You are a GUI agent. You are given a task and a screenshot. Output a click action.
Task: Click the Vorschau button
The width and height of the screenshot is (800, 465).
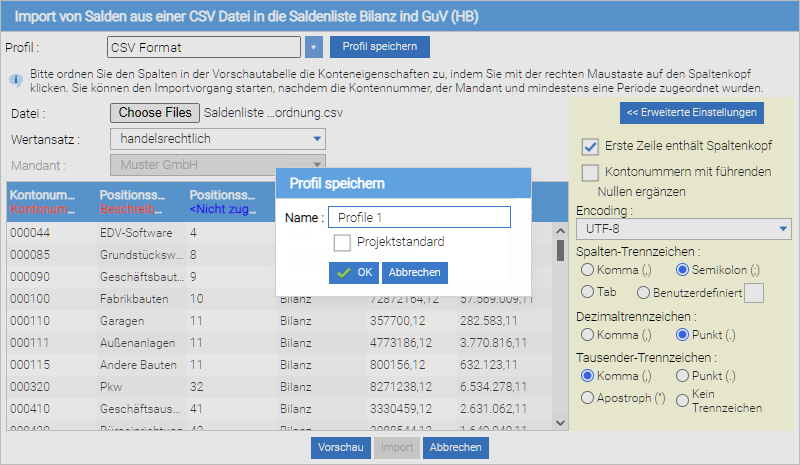(340, 448)
